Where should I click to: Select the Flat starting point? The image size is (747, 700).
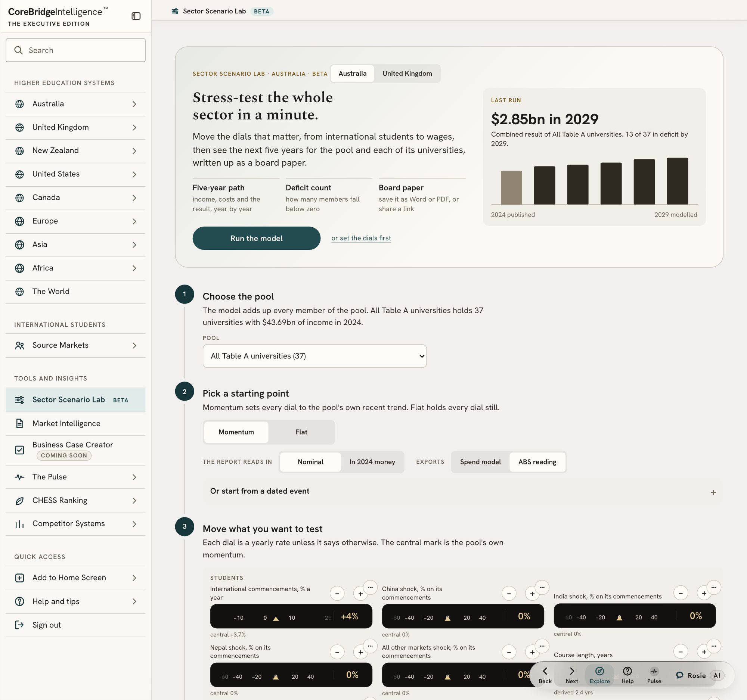301,432
